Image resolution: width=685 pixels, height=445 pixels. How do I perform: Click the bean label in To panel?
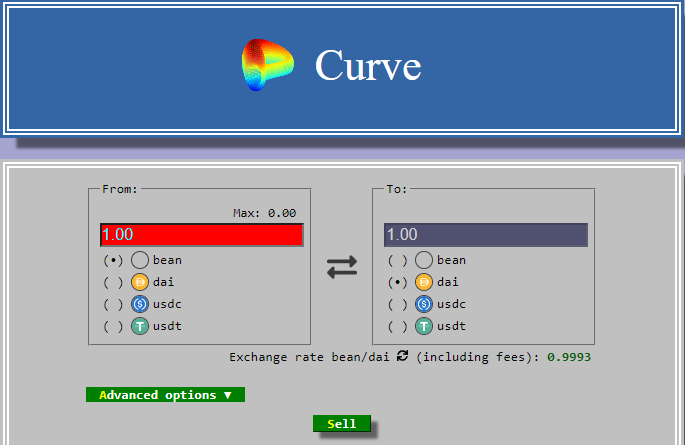tap(451, 260)
